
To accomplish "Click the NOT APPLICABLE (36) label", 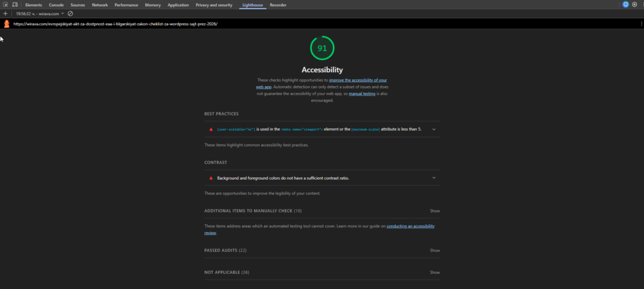I will pos(226,272).
